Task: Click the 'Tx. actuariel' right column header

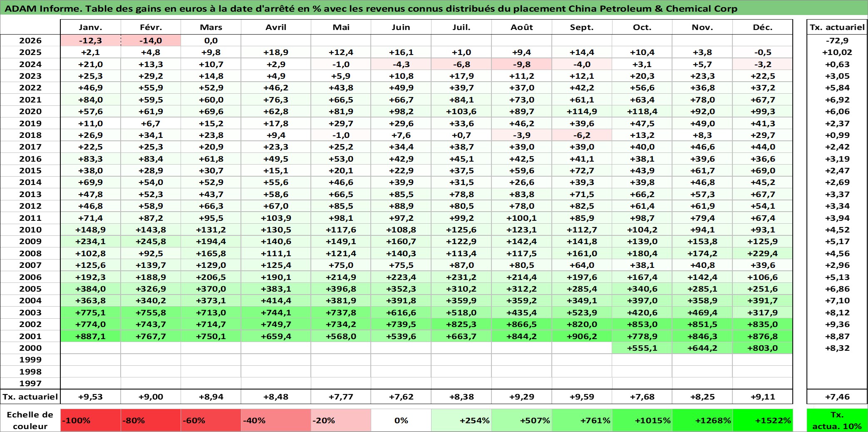Action: 837,27
